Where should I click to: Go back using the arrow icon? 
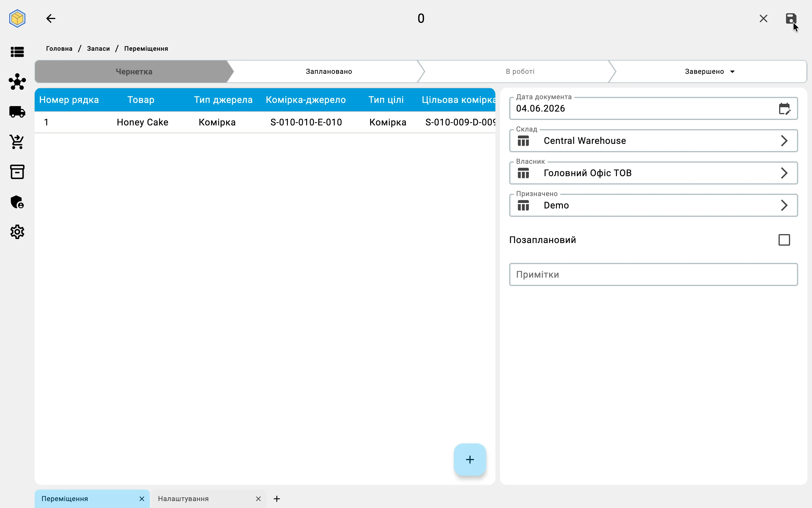pos(51,18)
